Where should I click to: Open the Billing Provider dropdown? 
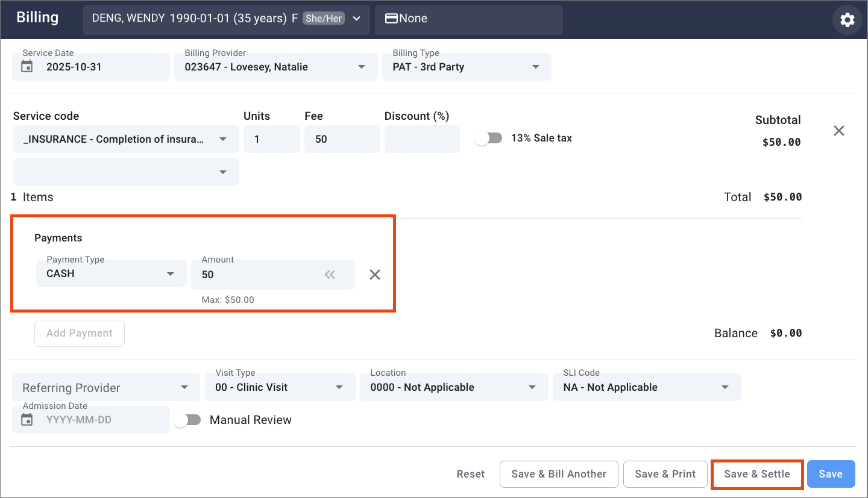(x=276, y=67)
